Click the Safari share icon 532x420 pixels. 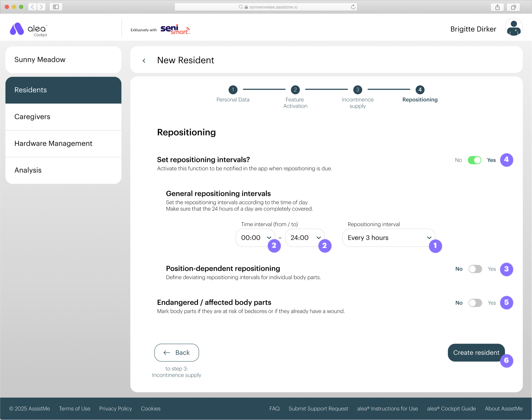497,7
